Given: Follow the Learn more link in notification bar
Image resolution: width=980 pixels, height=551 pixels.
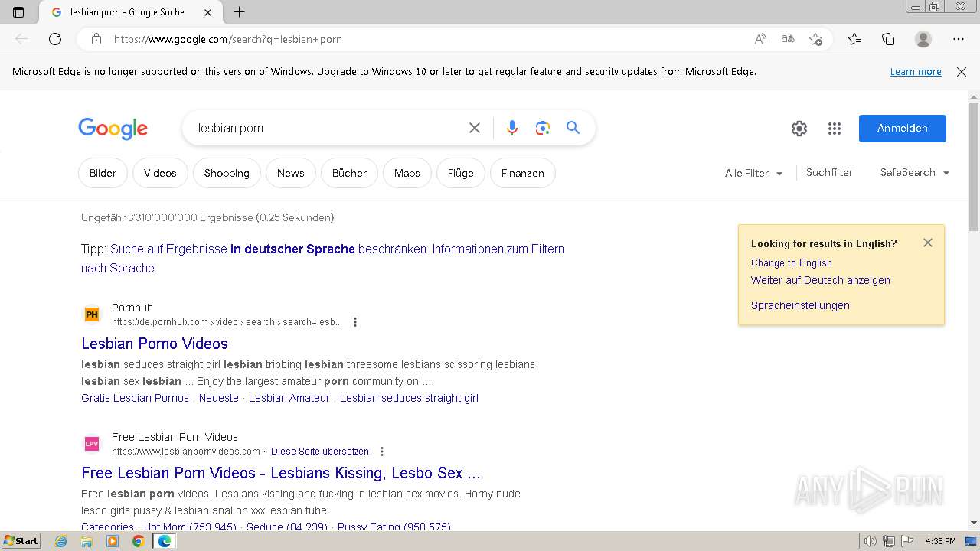Looking at the screenshot, I should 916,72.
